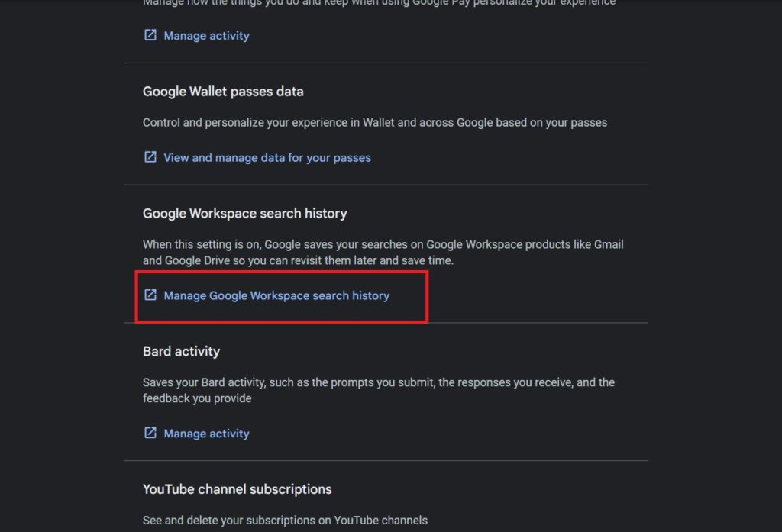782x532 pixels.
Task: Click the Workspace search history description paragraph
Action: 383,253
